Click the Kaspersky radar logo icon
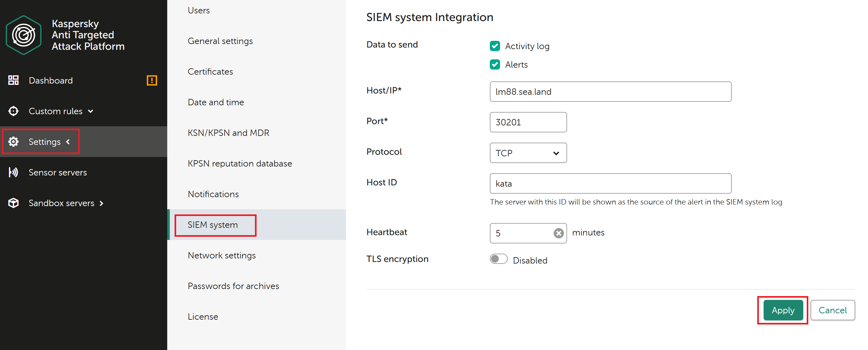 (24, 35)
